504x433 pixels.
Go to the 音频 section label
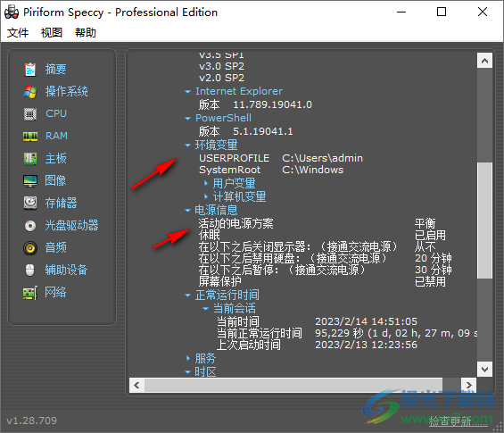coord(56,247)
